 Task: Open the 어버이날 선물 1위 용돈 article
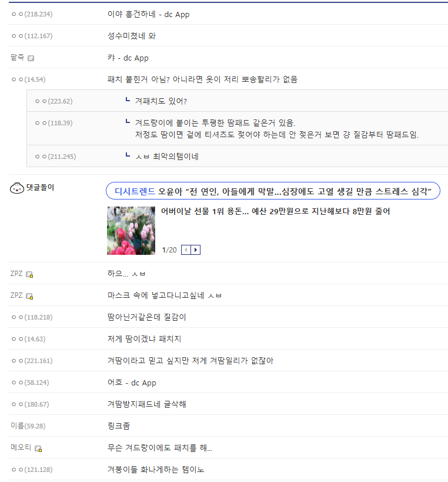point(276,211)
